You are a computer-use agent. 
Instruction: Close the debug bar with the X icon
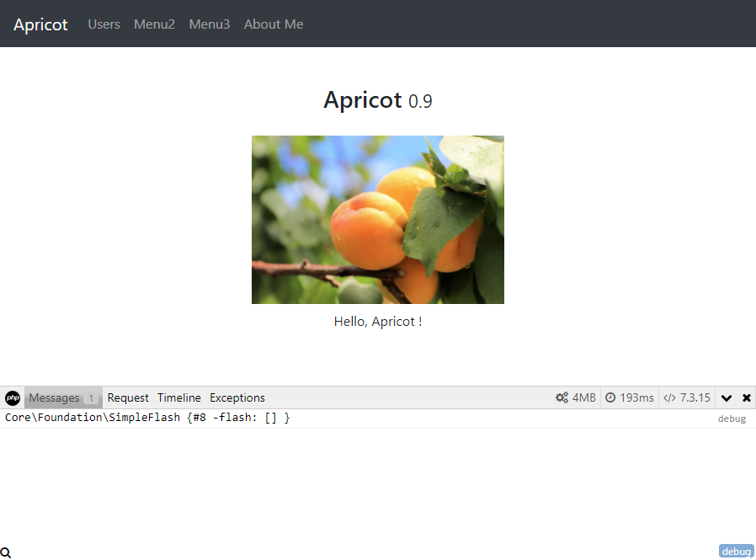coord(746,398)
